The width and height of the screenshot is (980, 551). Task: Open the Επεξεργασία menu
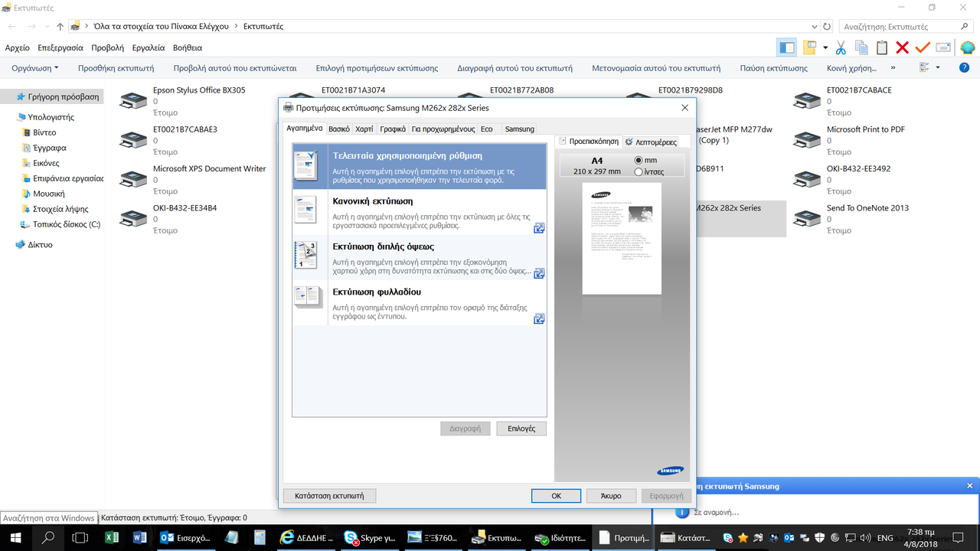60,47
